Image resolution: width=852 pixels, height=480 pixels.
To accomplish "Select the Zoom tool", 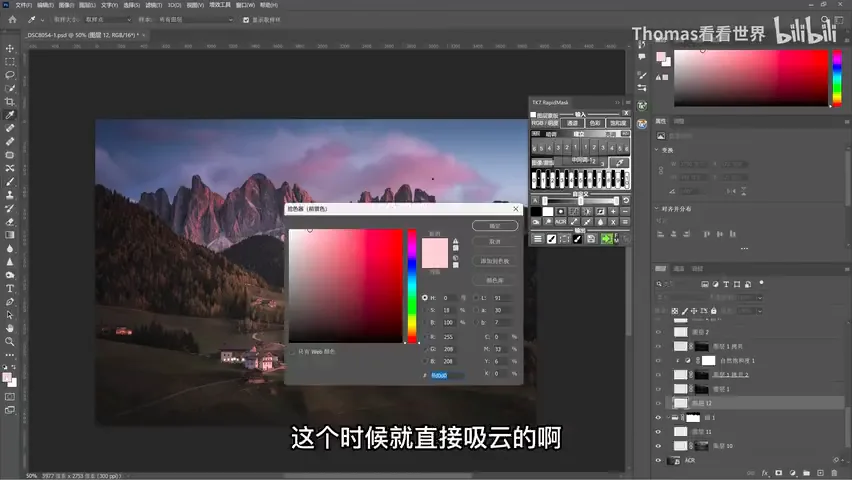I will [x=10, y=341].
